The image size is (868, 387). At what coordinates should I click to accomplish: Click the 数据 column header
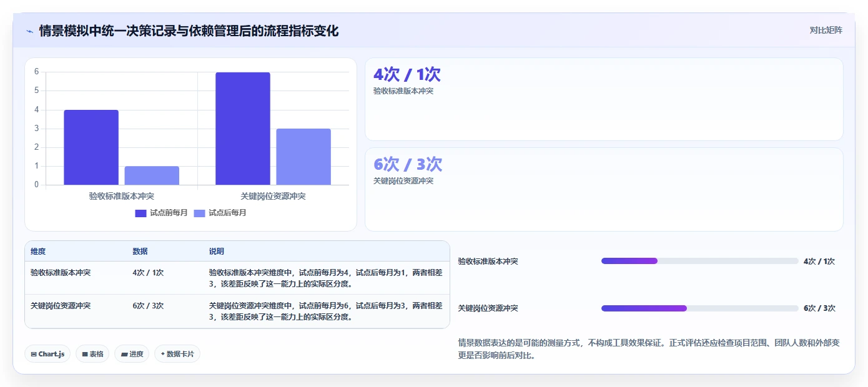point(141,252)
